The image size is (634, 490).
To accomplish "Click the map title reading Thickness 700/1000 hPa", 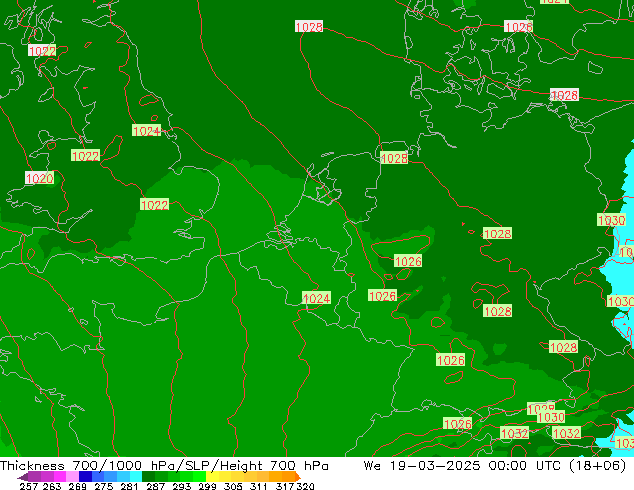I will pyautogui.click(x=89, y=465).
